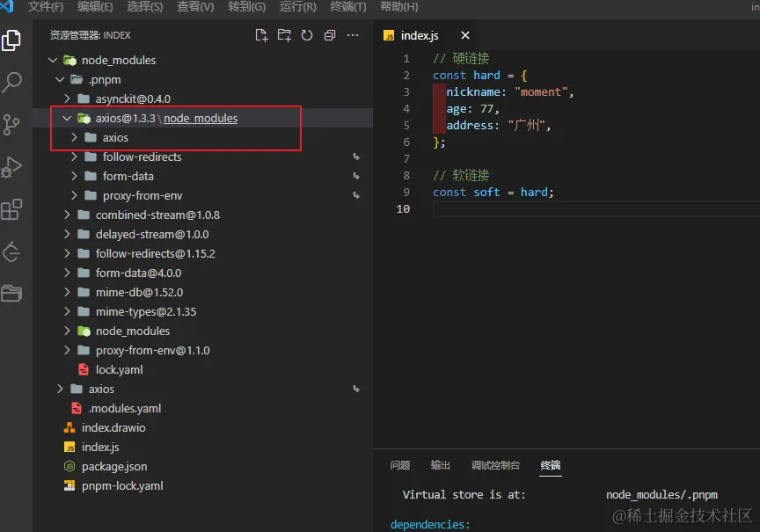Open the 转到(G) menu
This screenshot has width=760, height=532.
click(x=246, y=7)
